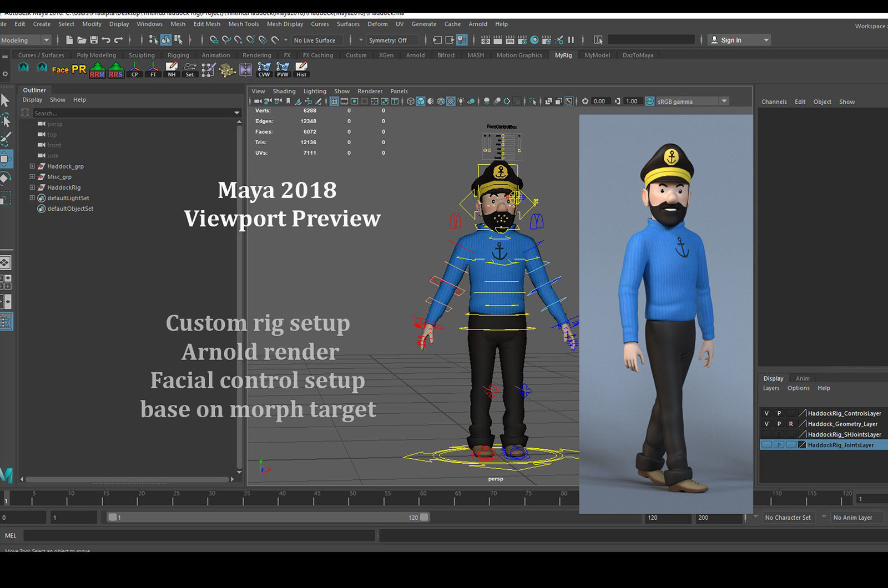The height and width of the screenshot is (588, 888).
Task: Enable smooth shade all cube in viewport
Action: coord(421,102)
